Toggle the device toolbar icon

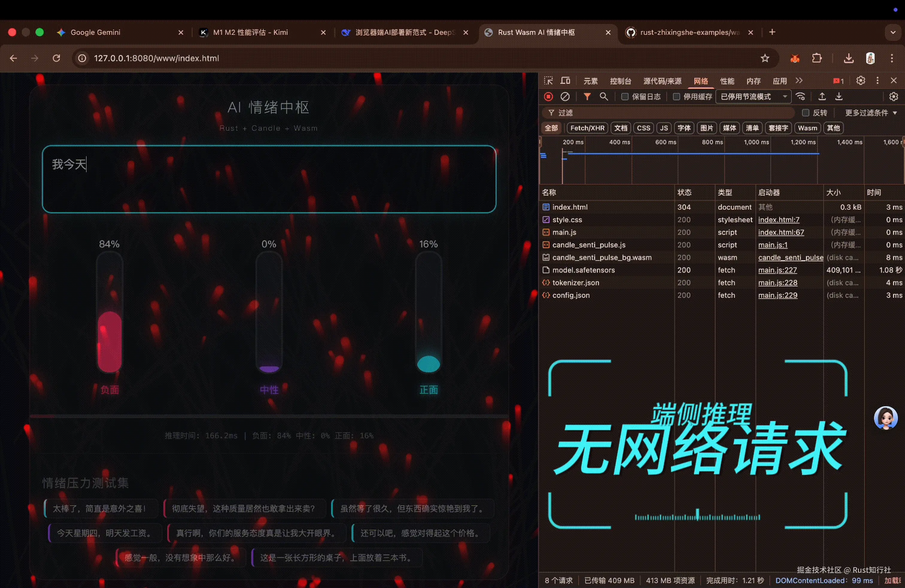[565, 80]
